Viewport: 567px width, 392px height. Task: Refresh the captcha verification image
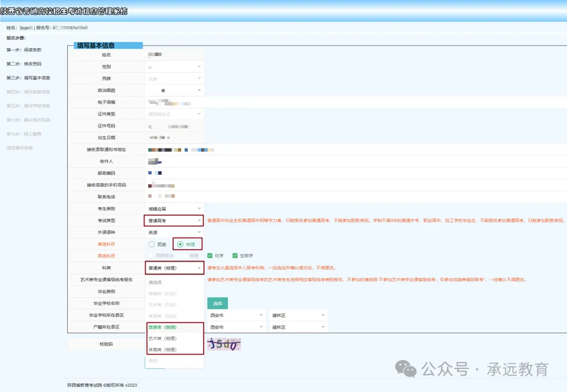[224, 344]
